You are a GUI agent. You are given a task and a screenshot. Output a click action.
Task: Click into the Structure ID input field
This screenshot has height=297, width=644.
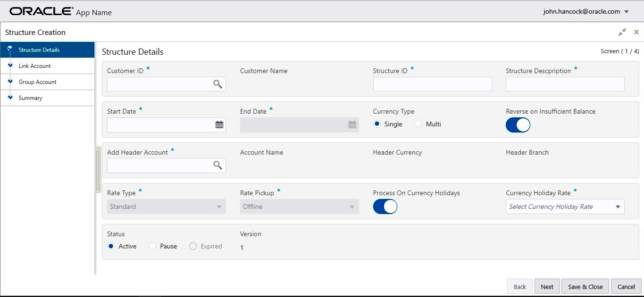tap(432, 84)
